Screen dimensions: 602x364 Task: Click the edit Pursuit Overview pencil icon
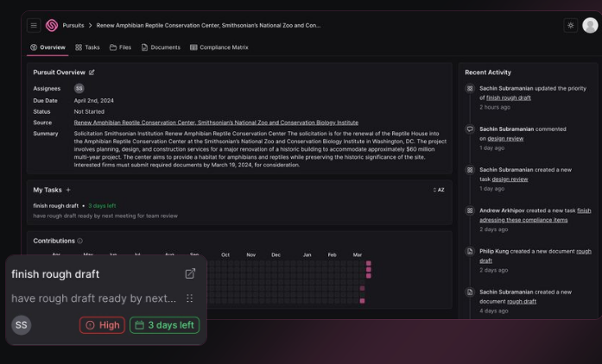(92, 72)
